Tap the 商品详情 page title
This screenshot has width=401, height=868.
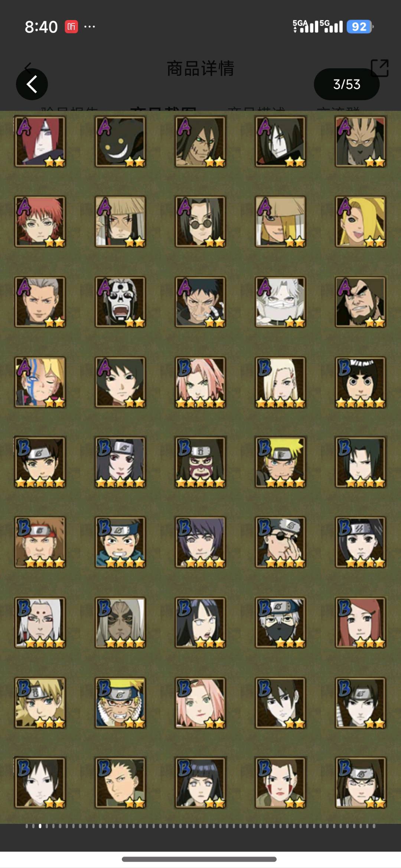(x=200, y=69)
